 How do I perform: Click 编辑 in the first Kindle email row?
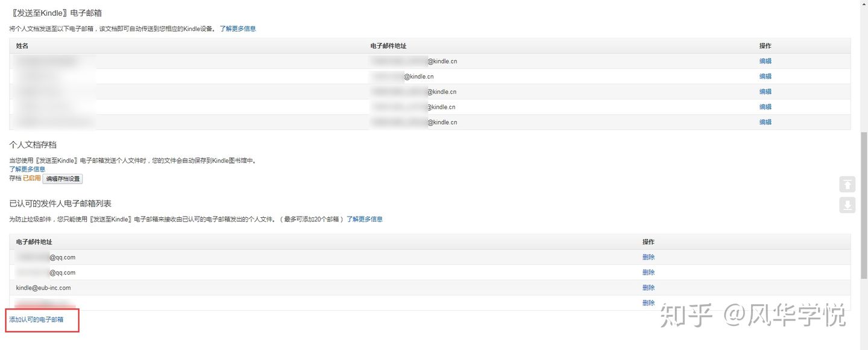(x=765, y=61)
